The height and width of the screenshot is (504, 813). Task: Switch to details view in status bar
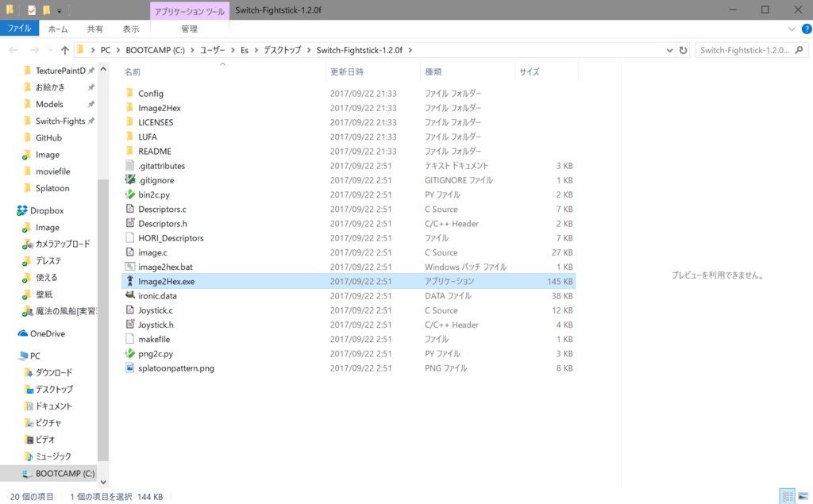coord(788,496)
